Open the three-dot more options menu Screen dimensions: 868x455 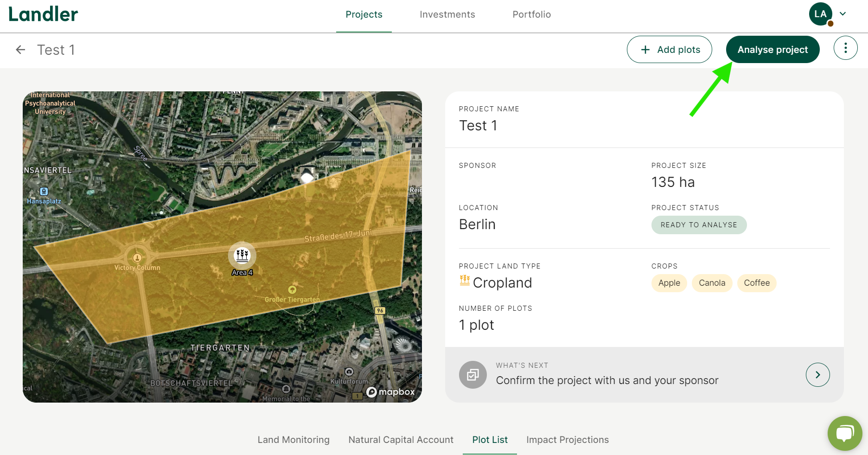point(845,48)
